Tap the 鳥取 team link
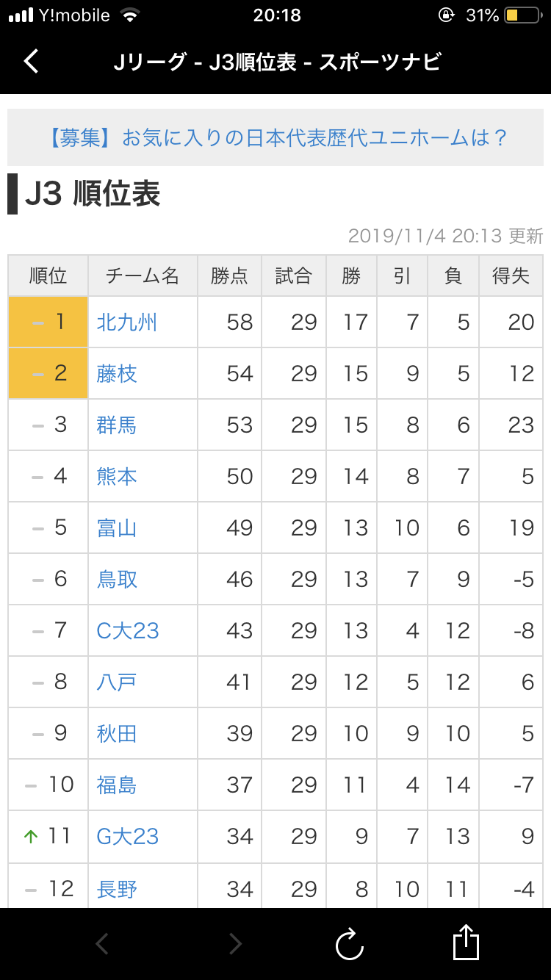 click(117, 580)
